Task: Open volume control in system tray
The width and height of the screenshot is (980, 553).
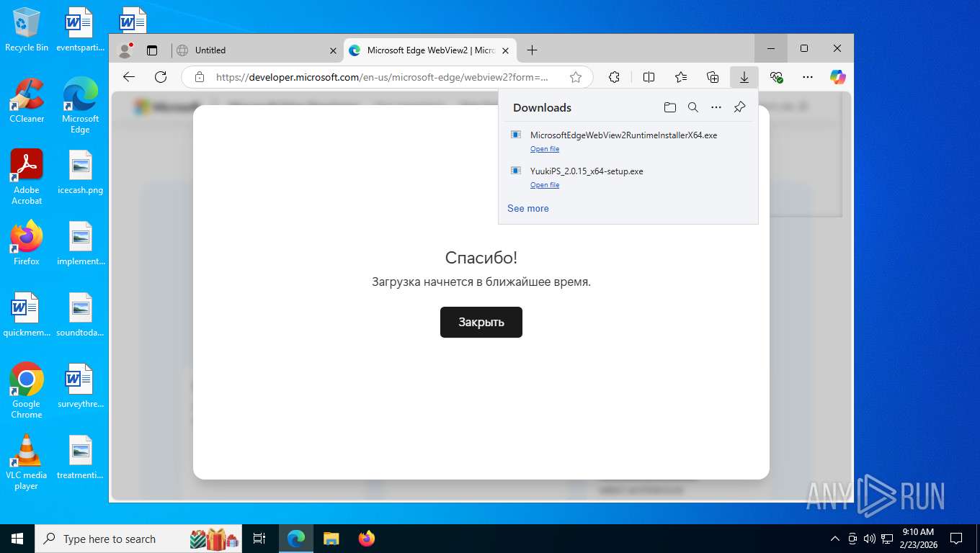Action: click(869, 539)
